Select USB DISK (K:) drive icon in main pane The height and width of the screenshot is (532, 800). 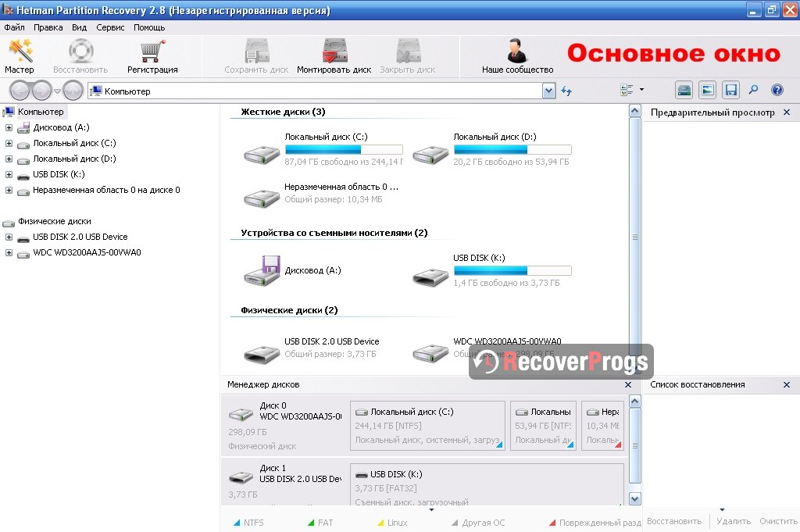tap(430, 277)
